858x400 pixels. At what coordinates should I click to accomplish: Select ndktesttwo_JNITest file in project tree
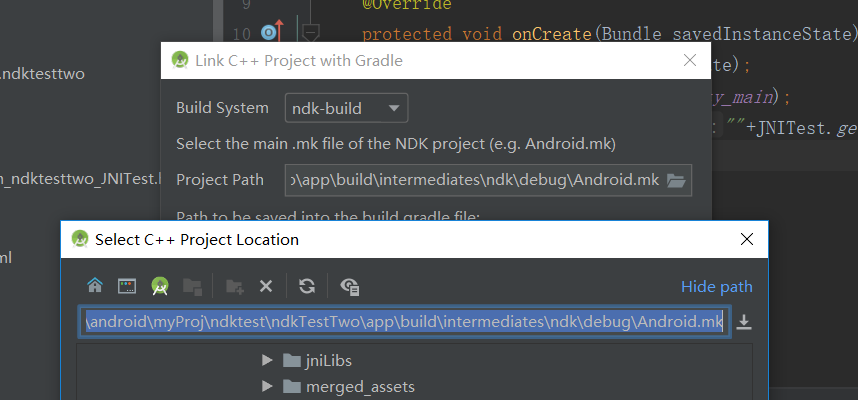[x=80, y=178]
